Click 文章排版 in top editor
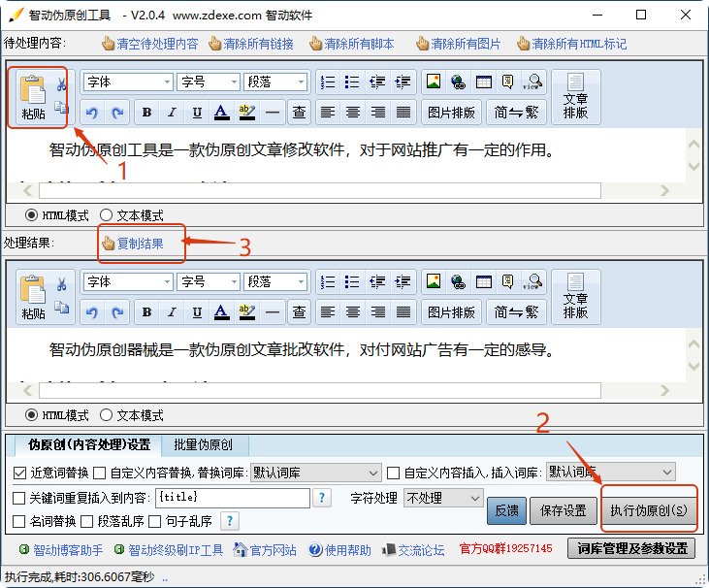 tap(575, 97)
